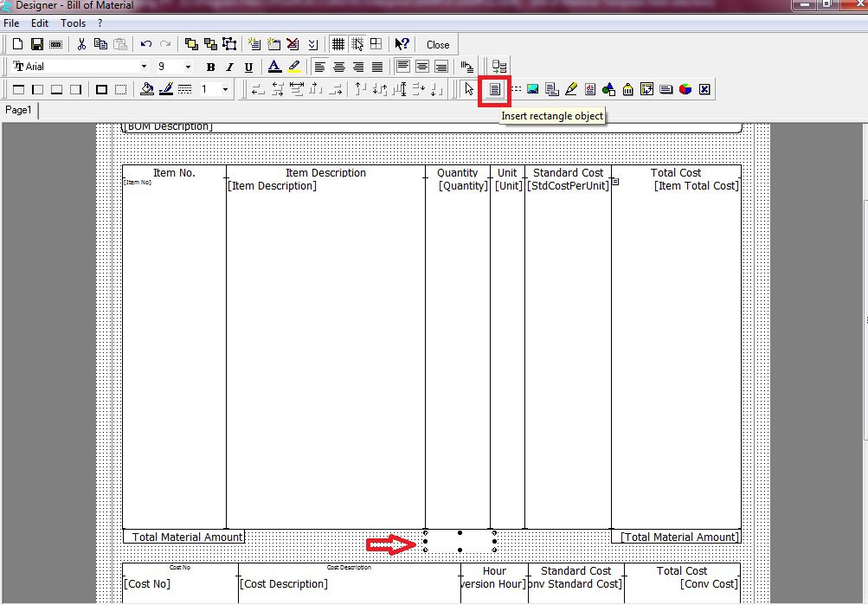The image size is (868, 605).
Task: Cut the selected object with scissors
Action: (x=81, y=44)
